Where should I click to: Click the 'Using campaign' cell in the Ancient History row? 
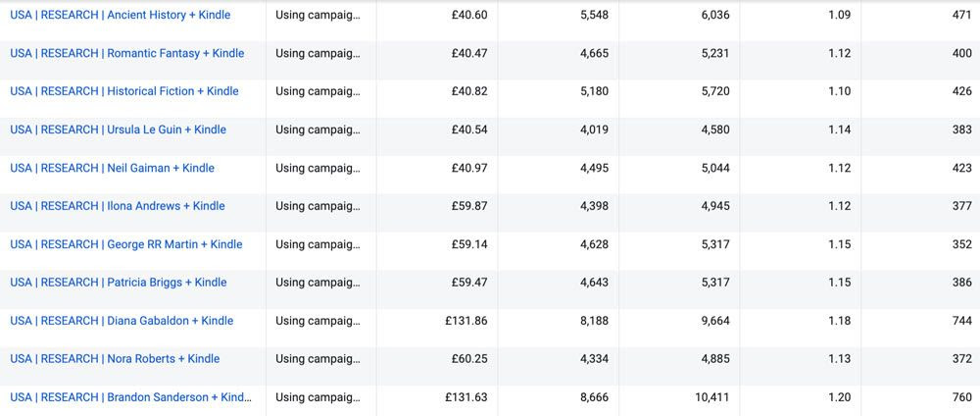[x=318, y=15]
